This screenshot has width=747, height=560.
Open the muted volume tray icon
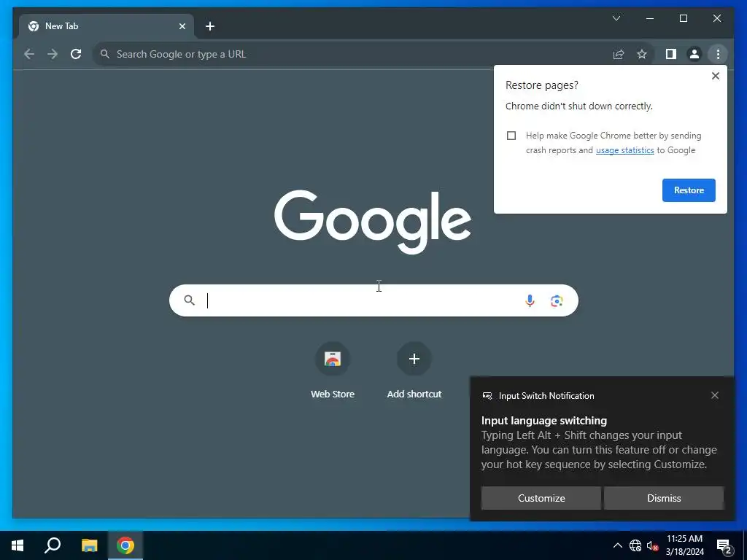coord(652,545)
